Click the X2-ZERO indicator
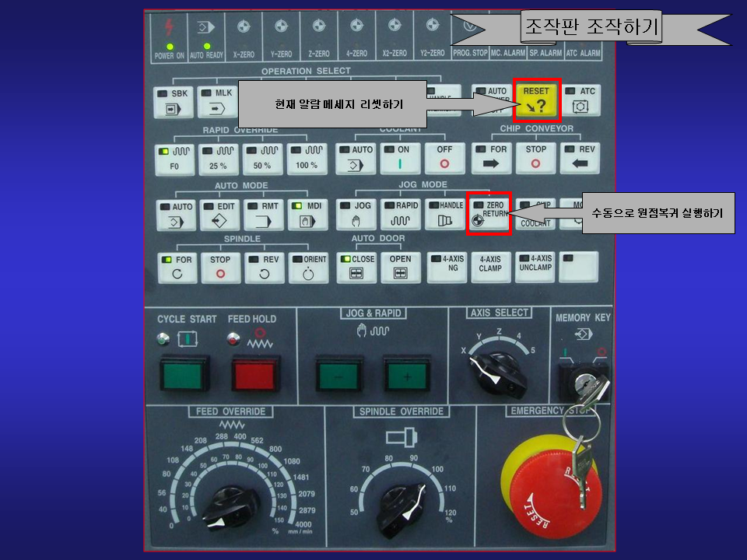747x560 pixels. coord(395,38)
